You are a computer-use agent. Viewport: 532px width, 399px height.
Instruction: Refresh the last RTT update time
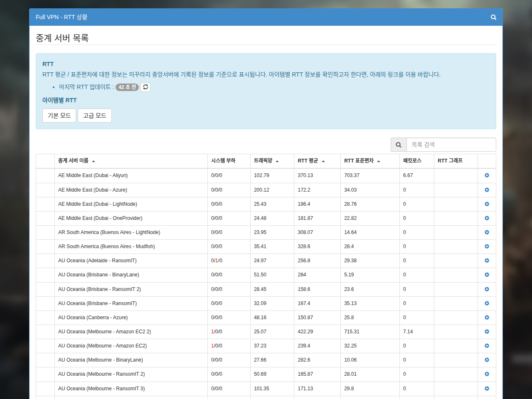[x=145, y=87]
